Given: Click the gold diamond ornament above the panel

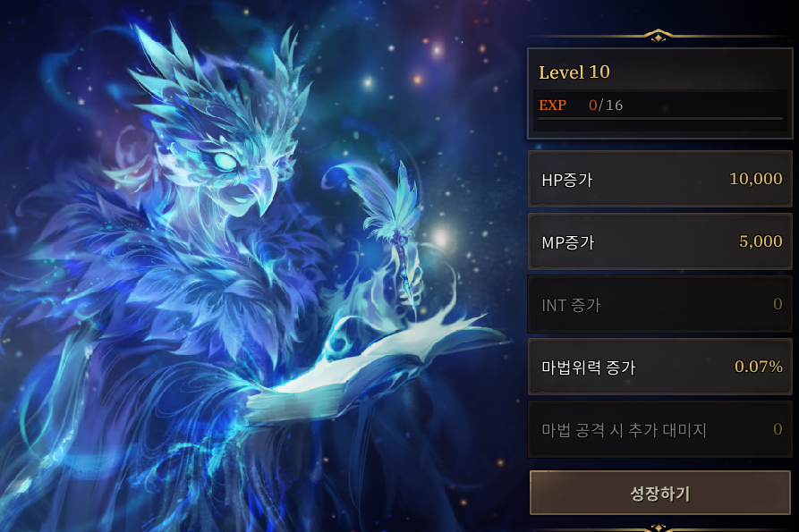Looking at the screenshot, I should [x=658, y=36].
